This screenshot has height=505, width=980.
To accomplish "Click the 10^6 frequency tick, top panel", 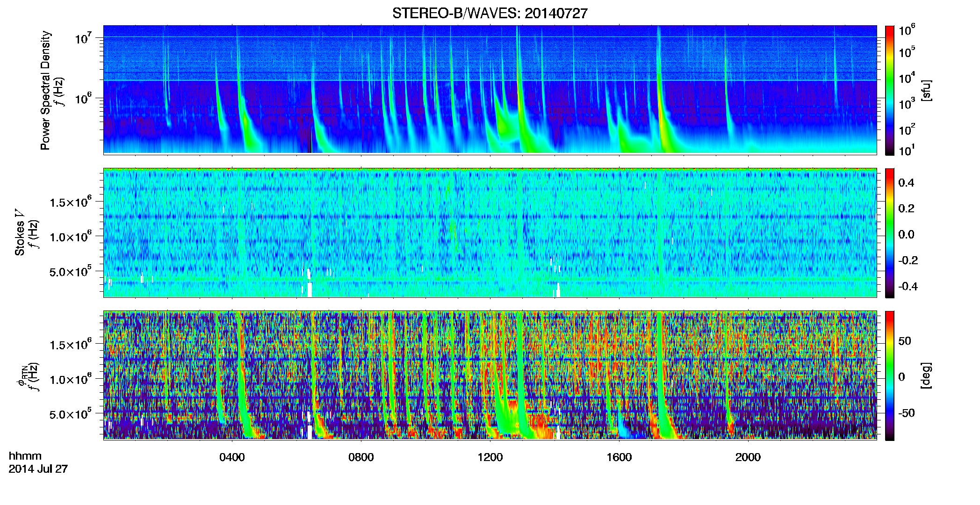I will pyautogui.click(x=83, y=99).
